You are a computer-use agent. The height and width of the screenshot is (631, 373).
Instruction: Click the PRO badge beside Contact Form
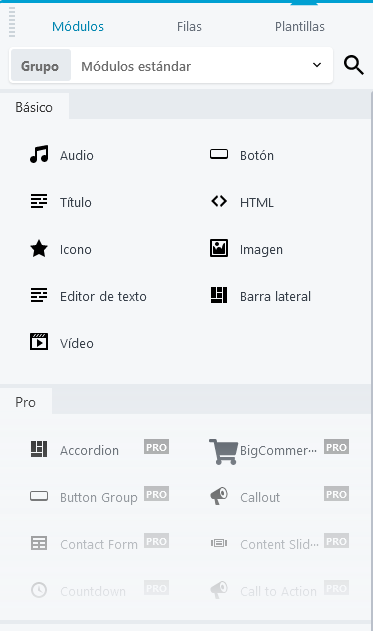tap(157, 541)
